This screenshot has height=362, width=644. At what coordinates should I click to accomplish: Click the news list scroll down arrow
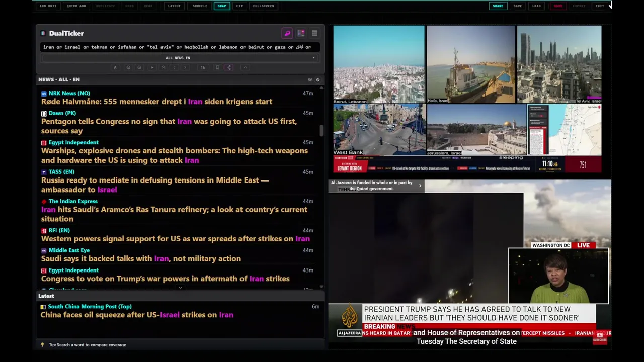(x=321, y=287)
